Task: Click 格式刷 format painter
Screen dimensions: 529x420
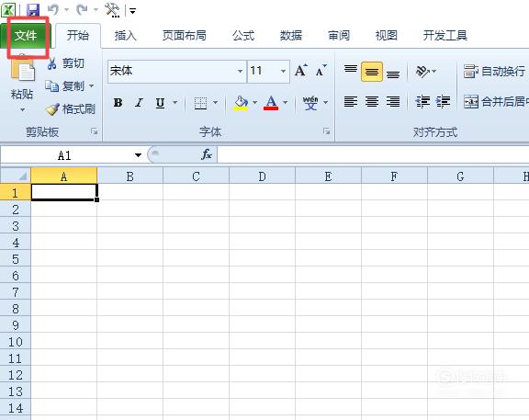Action: pyautogui.click(x=71, y=109)
